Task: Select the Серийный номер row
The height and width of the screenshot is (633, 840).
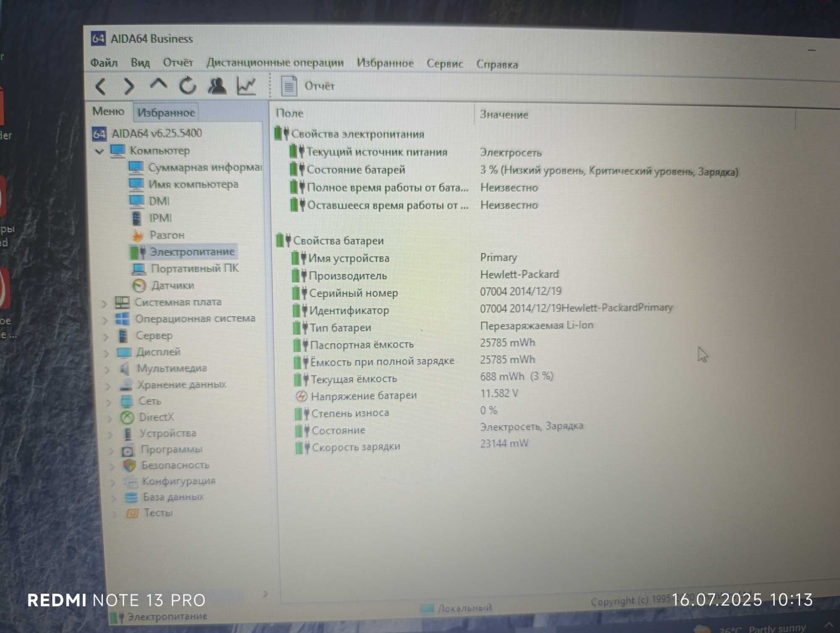Action: pyautogui.click(x=427, y=293)
